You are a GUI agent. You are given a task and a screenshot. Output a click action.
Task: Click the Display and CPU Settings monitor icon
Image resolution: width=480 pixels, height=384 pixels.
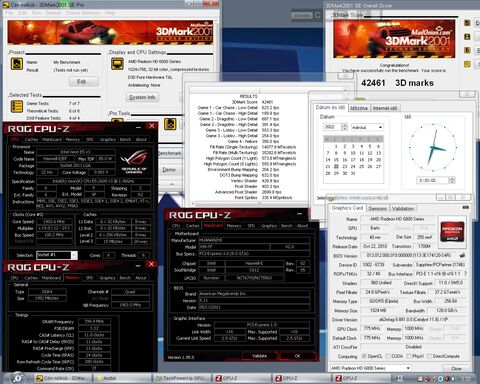click(x=117, y=64)
